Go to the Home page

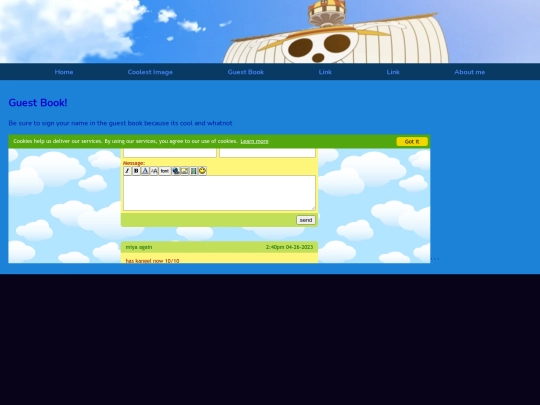(64, 72)
